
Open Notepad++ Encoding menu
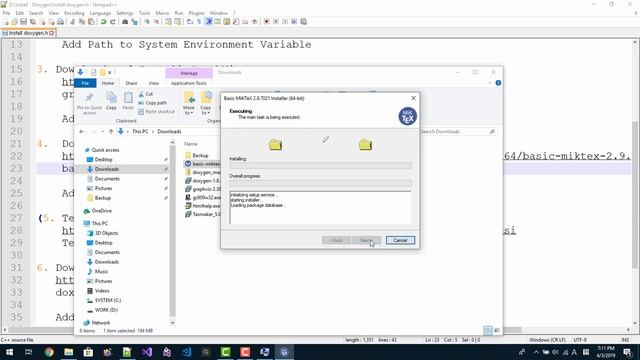[x=74, y=13]
